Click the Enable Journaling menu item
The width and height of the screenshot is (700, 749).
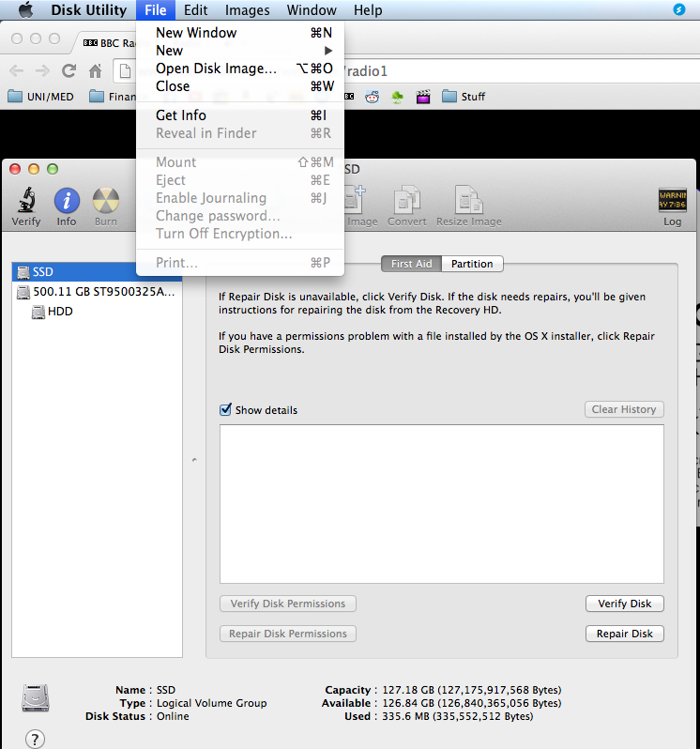coord(240,198)
